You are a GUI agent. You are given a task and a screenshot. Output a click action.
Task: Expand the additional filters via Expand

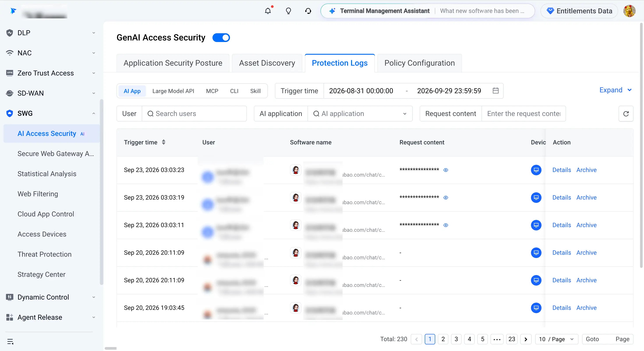(615, 90)
